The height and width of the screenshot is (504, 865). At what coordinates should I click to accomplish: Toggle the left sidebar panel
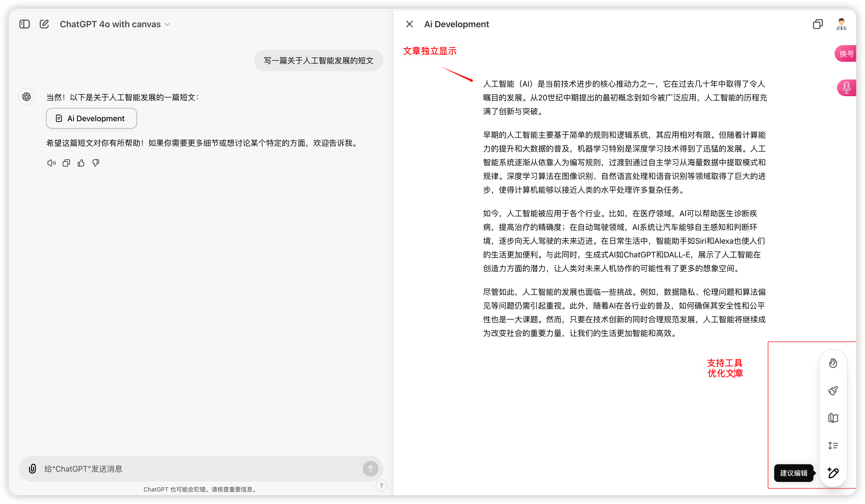click(24, 24)
